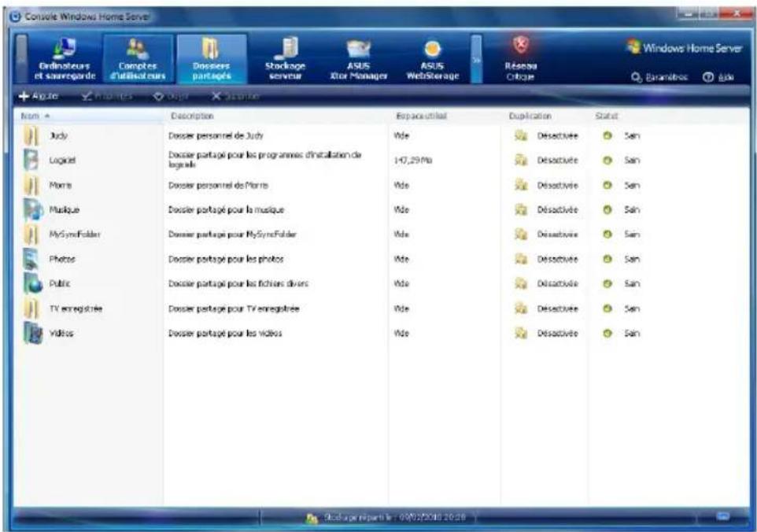Toggle duplication for the Vidéos folder
The image size is (757, 532).
pyautogui.click(x=520, y=331)
